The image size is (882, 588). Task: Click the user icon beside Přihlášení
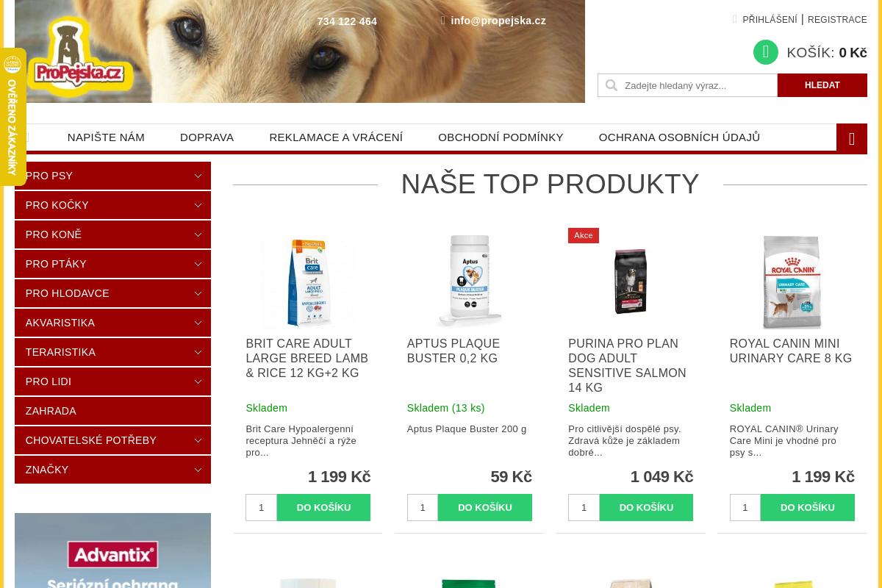(735, 19)
